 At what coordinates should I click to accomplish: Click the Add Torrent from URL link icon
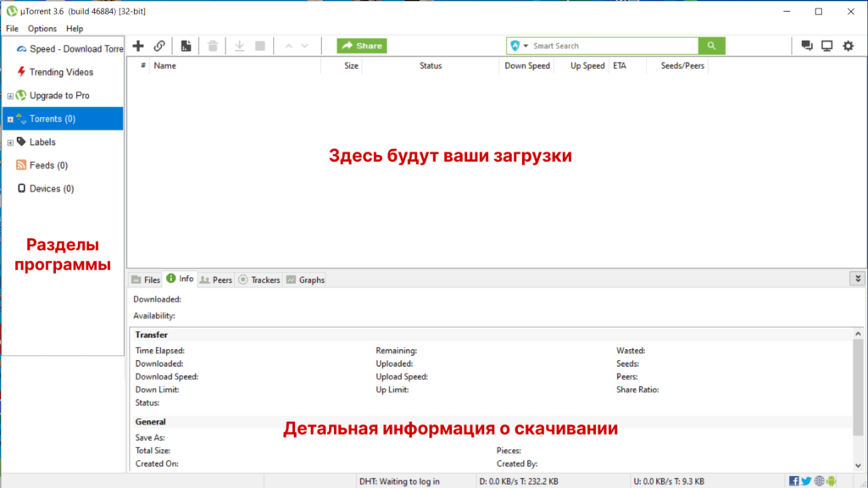(159, 46)
